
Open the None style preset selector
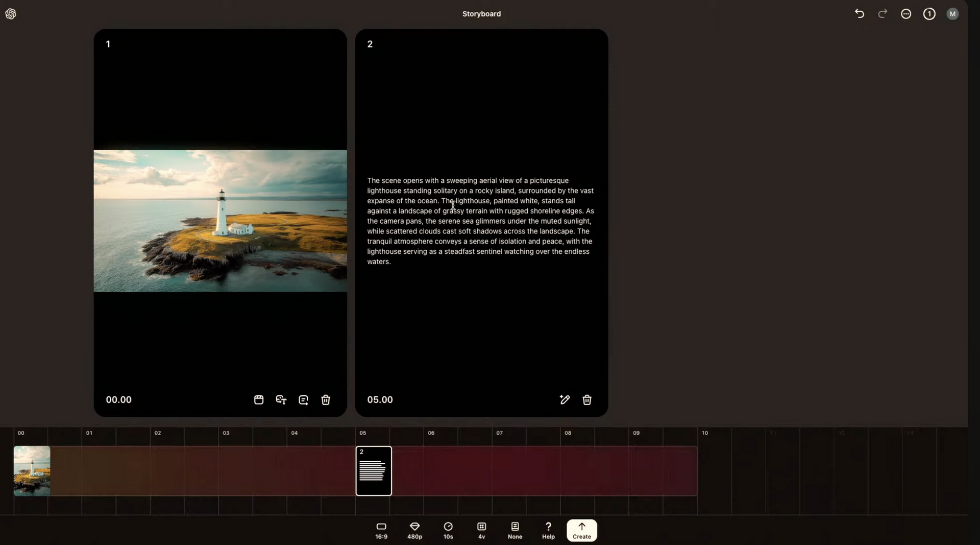point(515,531)
